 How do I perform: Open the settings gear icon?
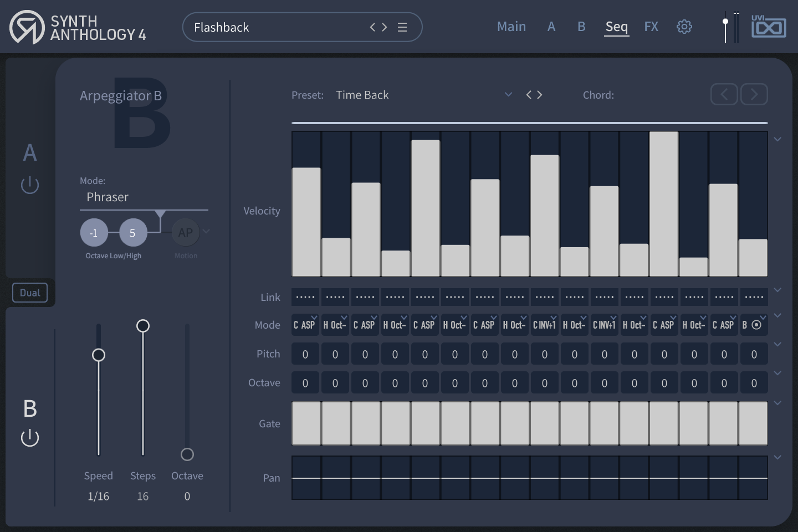coord(684,26)
